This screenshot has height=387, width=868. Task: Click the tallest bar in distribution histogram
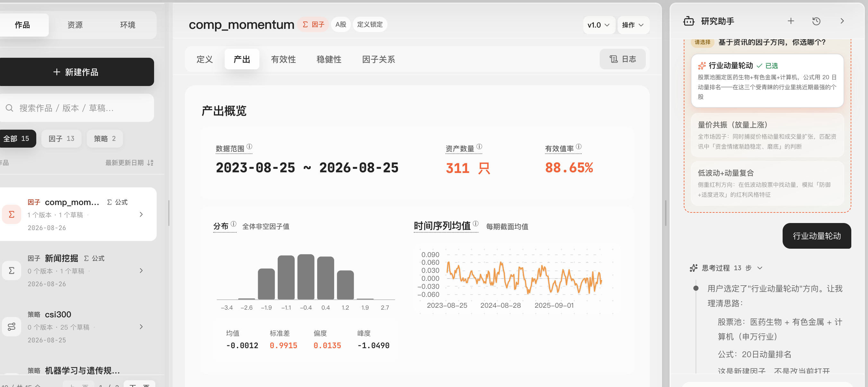coord(306,277)
